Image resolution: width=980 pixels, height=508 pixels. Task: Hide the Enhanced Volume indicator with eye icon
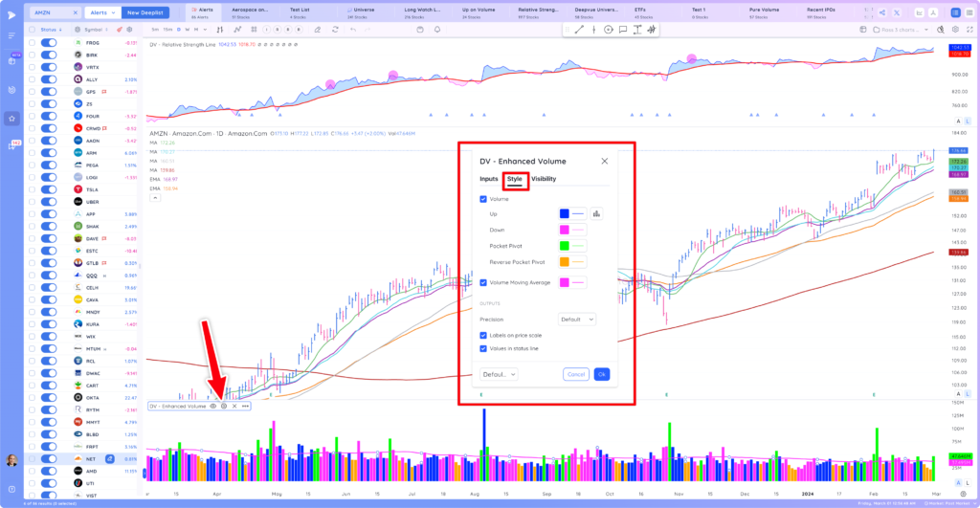[x=213, y=407]
